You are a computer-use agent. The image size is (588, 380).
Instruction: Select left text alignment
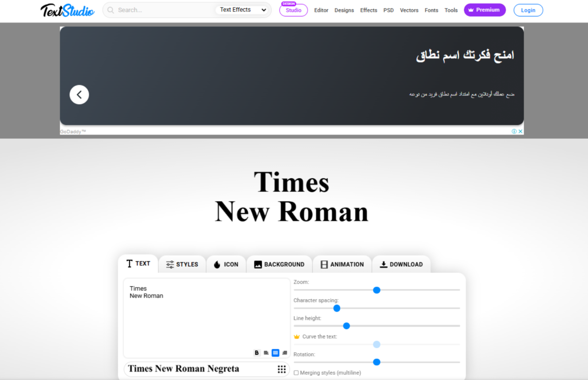point(266,353)
